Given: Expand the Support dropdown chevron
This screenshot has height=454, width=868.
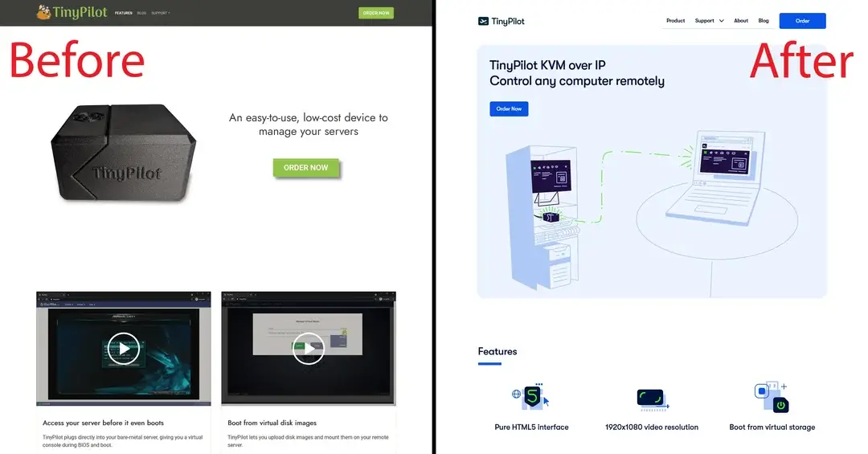Looking at the screenshot, I should coord(721,21).
